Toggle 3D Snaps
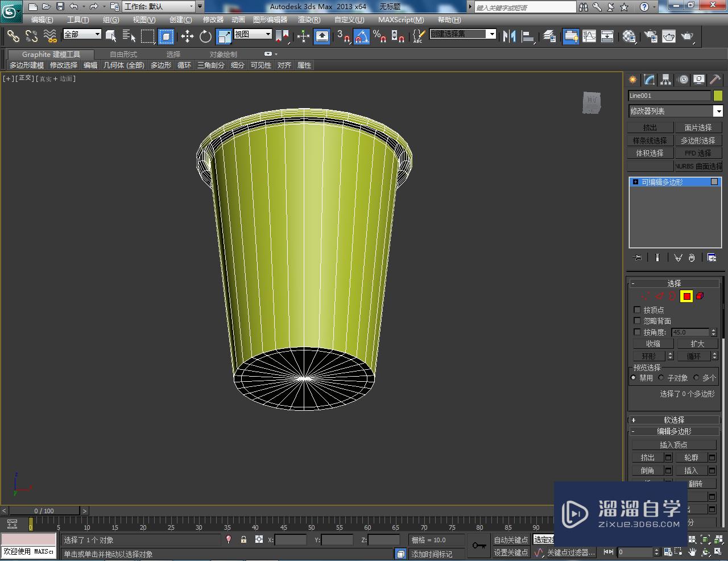This screenshot has width=728, height=561. point(344,36)
